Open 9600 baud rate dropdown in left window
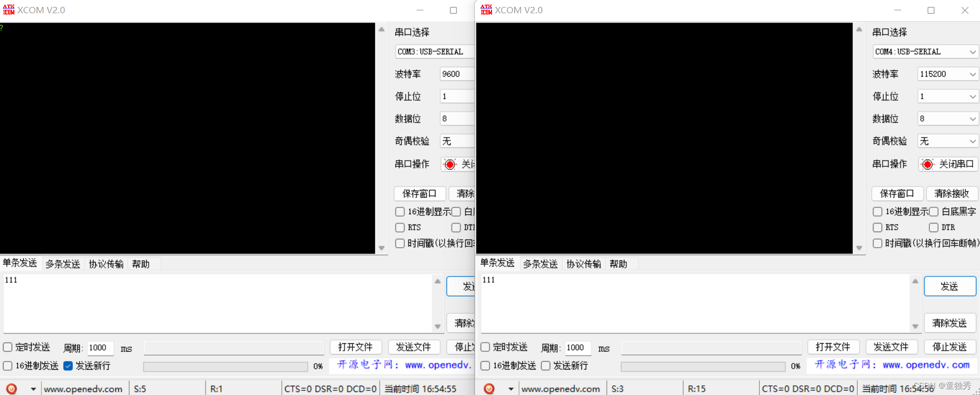The image size is (980, 395). [457, 74]
